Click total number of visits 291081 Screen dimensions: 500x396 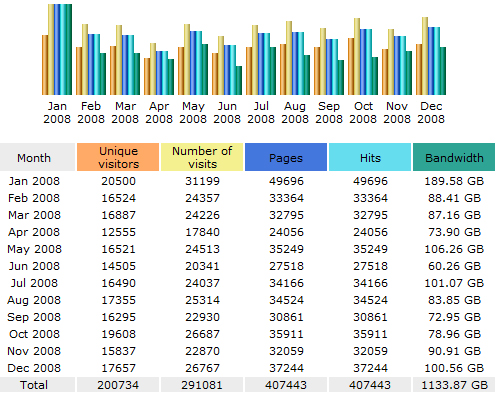coord(202,385)
